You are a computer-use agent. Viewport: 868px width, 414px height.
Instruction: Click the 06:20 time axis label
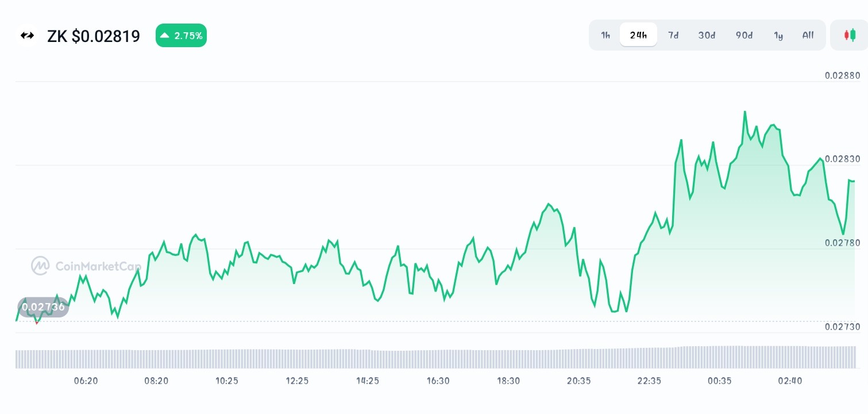pyautogui.click(x=86, y=381)
